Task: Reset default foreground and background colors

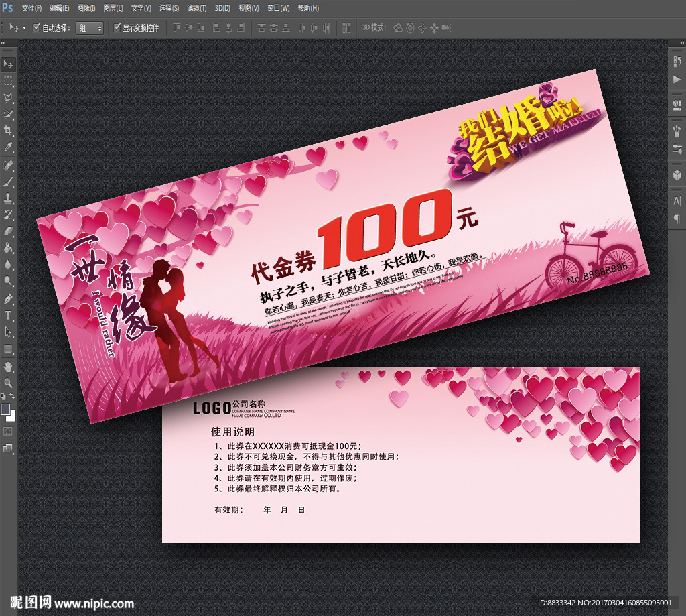Action: point(3,397)
